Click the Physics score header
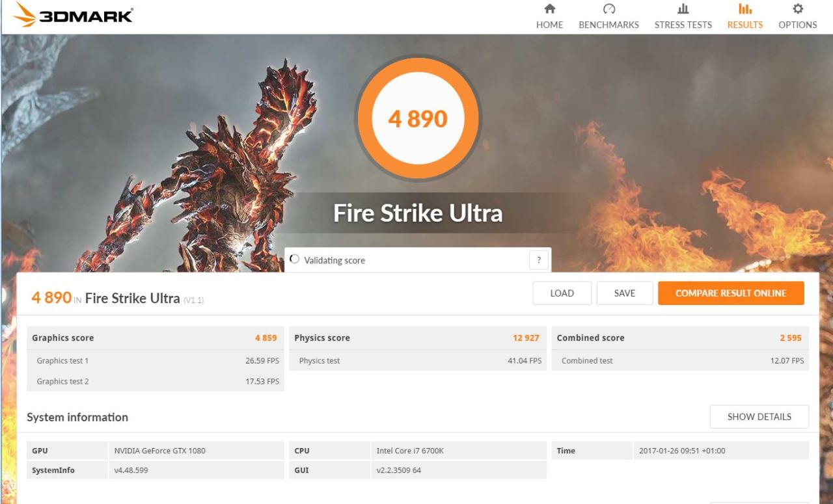The image size is (833, 504). (x=322, y=338)
